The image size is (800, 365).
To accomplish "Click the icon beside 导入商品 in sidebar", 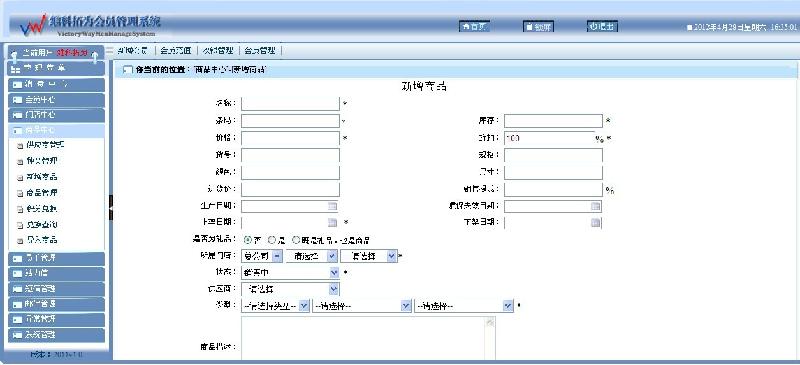I will (20, 240).
